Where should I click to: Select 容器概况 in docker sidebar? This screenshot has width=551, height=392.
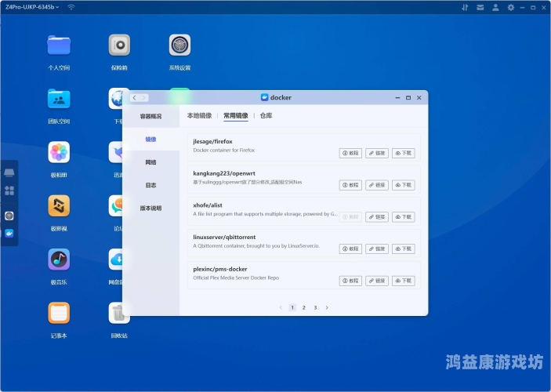coord(150,116)
